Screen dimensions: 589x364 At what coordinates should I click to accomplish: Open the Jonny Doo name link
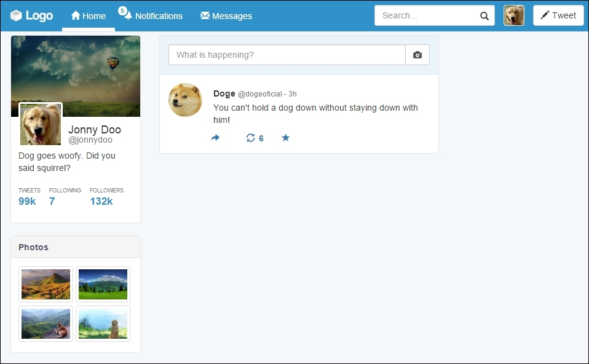point(95,130)
